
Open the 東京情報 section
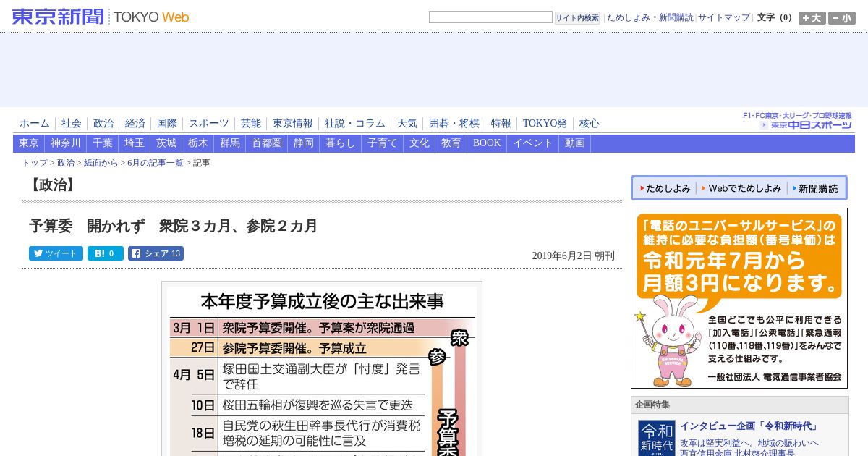tap(293, 124)
